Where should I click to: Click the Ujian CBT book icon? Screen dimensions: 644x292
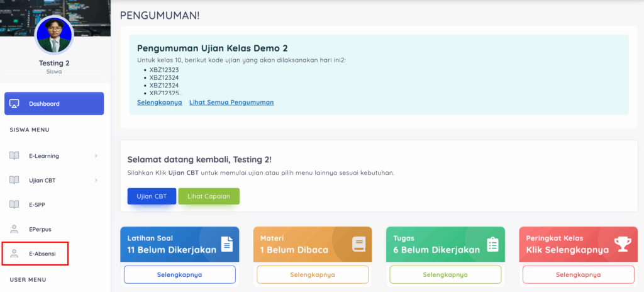[x=14, y=180]
